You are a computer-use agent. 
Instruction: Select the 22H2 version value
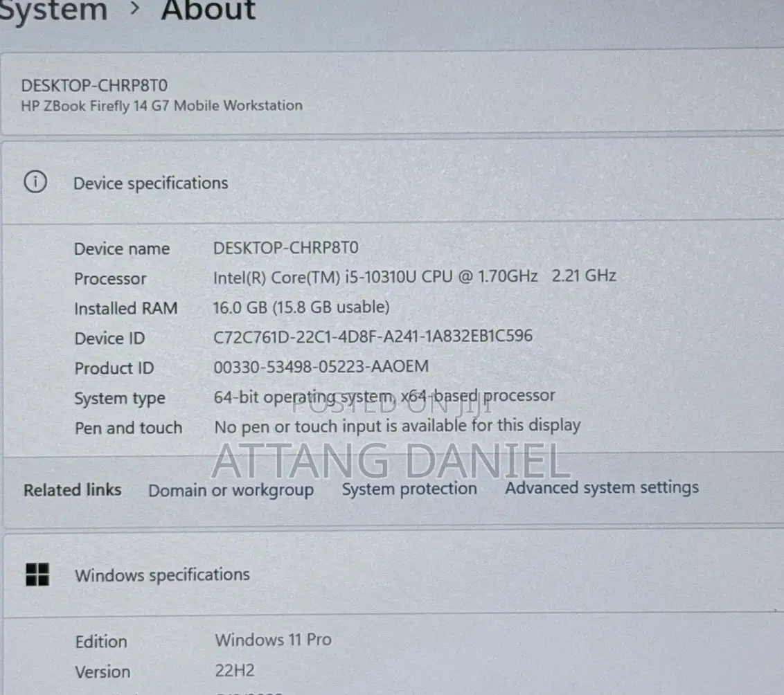(x=235, y=670)
